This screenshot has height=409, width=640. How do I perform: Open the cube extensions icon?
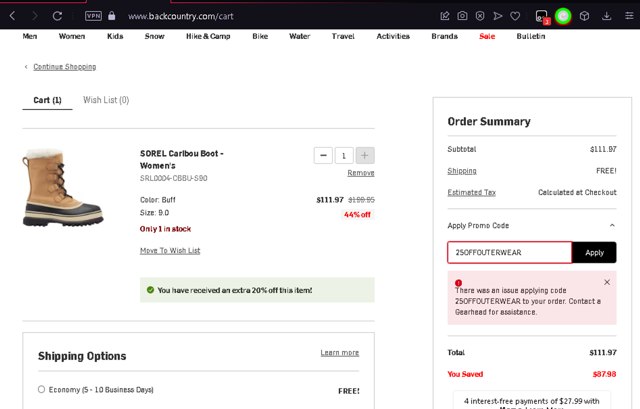[584, 16]
